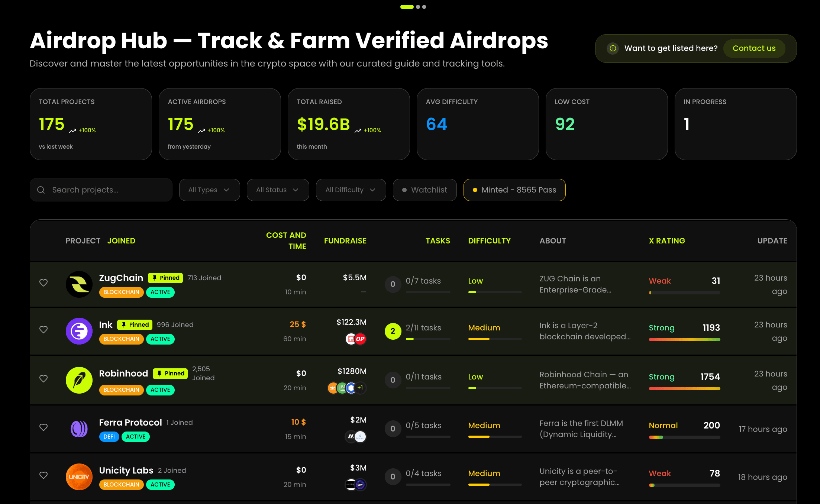Screen dimensions: 820x504
Task: Open the All Types dropdown
Action: pyautogui.click(x=209, y=190)
